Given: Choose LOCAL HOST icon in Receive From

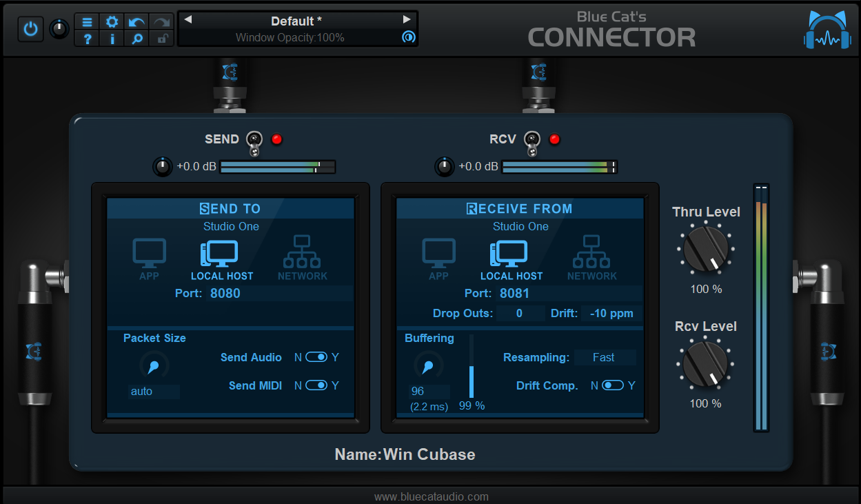Looking at the screenshot, I should click(511, 261).
